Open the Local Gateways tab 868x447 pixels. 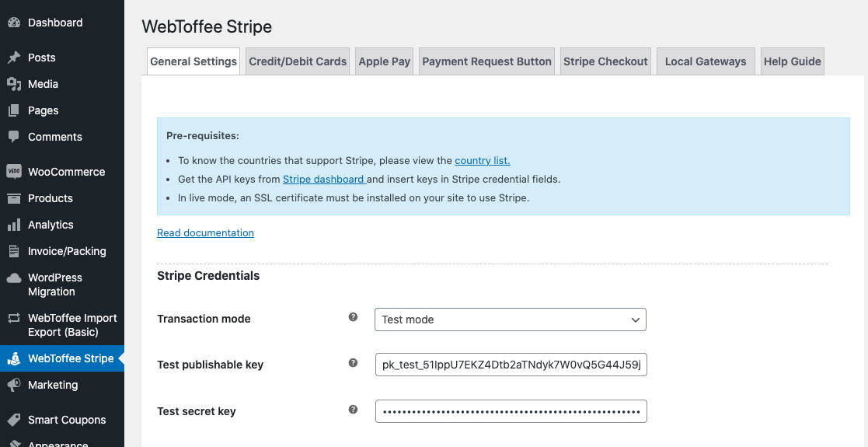[706, 61]
